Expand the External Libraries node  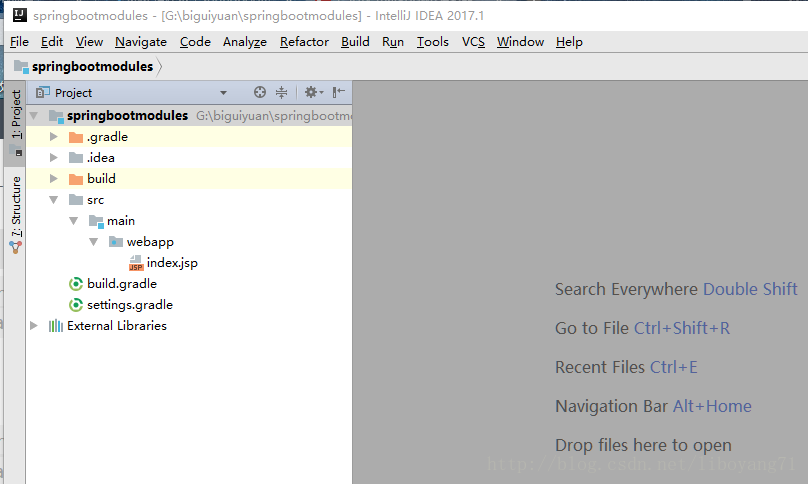click(34, 326)
